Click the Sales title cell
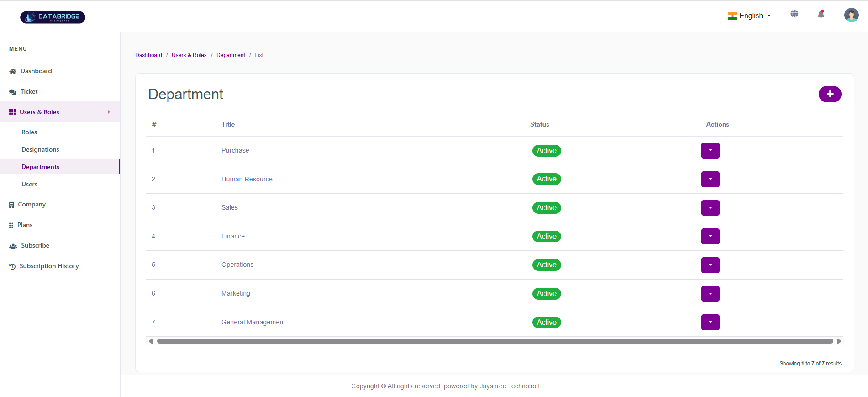The image size is (868, 397). click(230, 207)
